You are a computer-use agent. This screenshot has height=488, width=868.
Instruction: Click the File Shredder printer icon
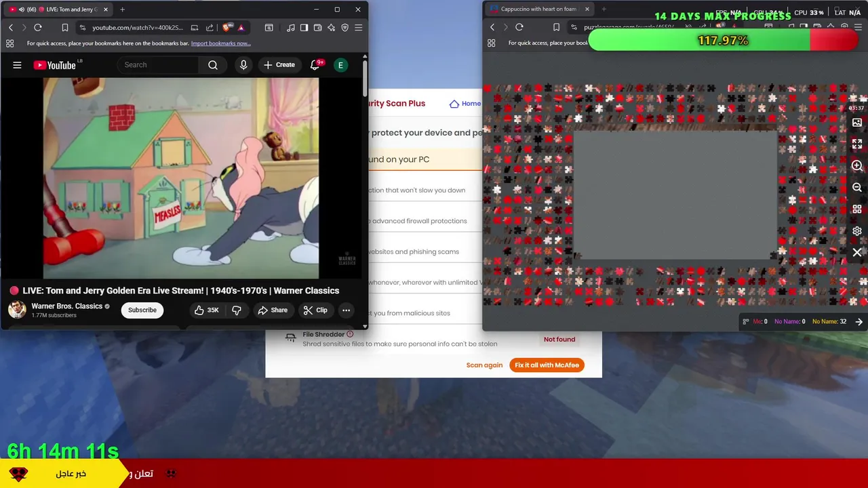coord(290,338)
